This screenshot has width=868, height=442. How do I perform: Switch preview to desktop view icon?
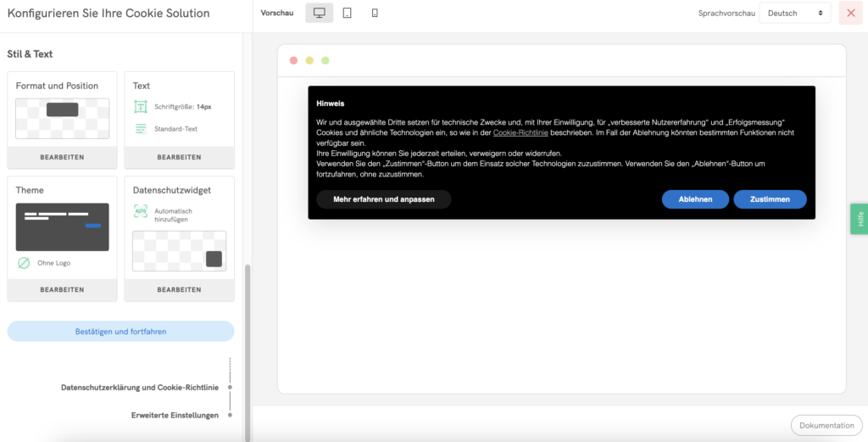pyautogui.click(x=320, y=13)
